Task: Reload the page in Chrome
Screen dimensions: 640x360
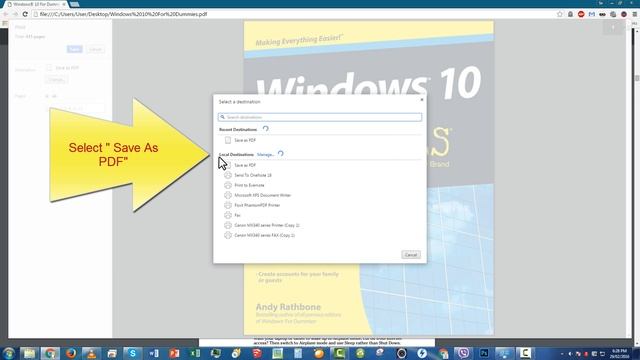Action: (x=25, y=14)
